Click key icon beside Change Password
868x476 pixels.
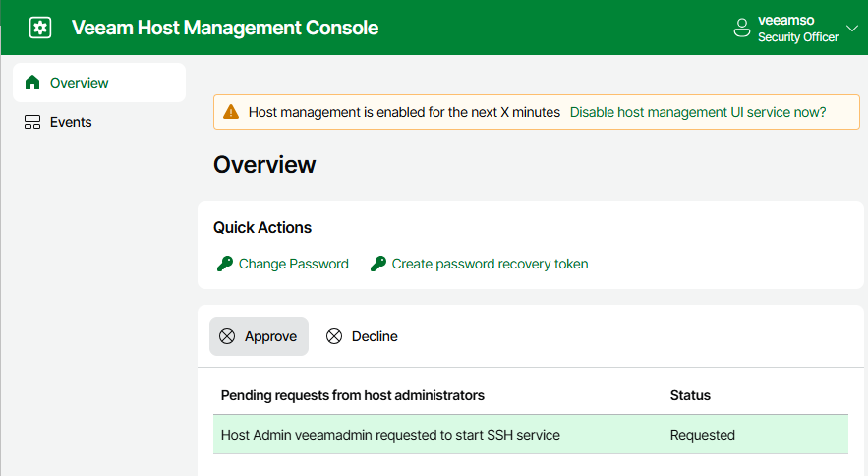click(x=225, y=264)
